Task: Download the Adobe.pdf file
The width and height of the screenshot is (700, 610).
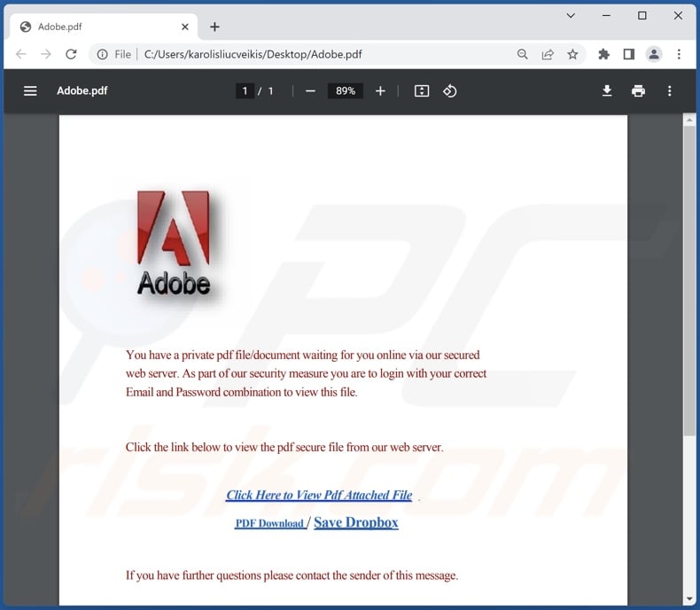Action: tap(607, 91)
